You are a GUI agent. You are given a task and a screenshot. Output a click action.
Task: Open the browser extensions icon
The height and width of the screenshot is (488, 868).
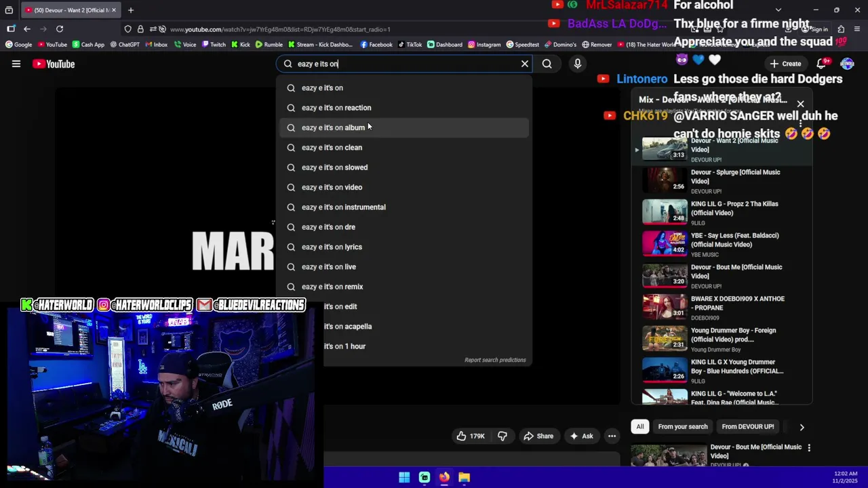(x=841, y=29)
